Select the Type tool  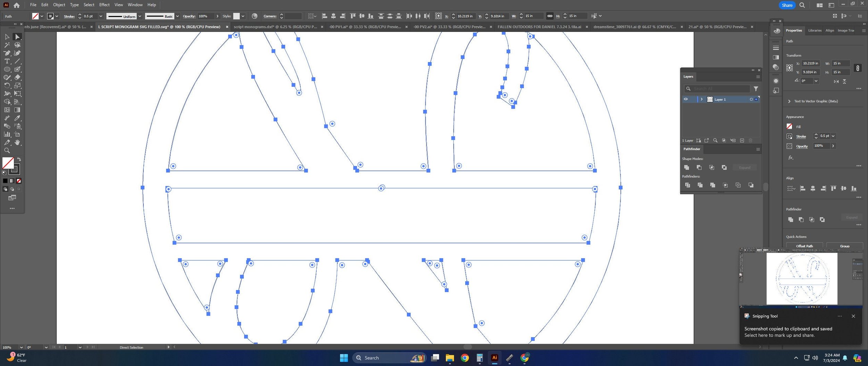[x=7, y=61]
